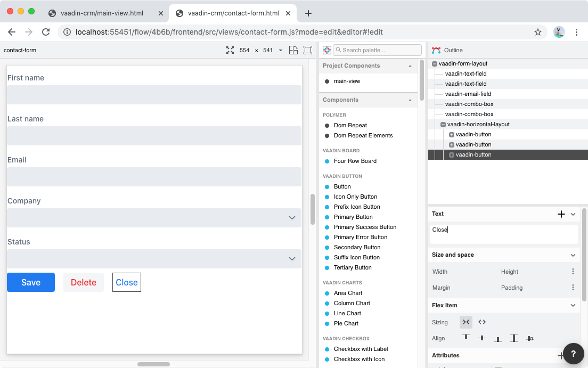Click the blue Save button
This screenshot has height=368, width=588.
click(x=31, y=282)
